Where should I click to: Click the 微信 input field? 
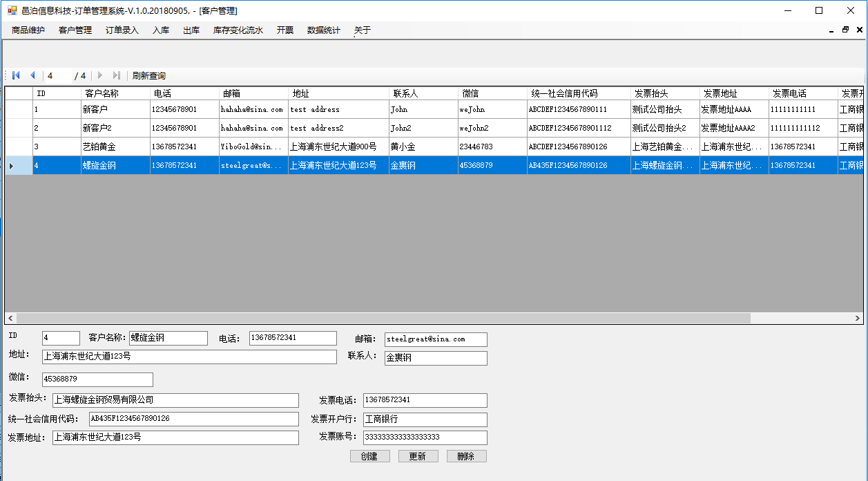(97, 379)
